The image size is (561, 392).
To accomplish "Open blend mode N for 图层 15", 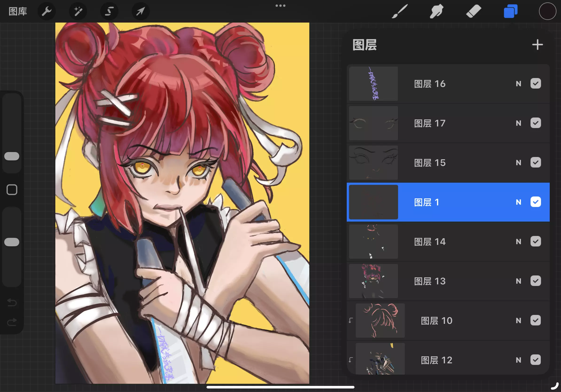I will point(518,163).
